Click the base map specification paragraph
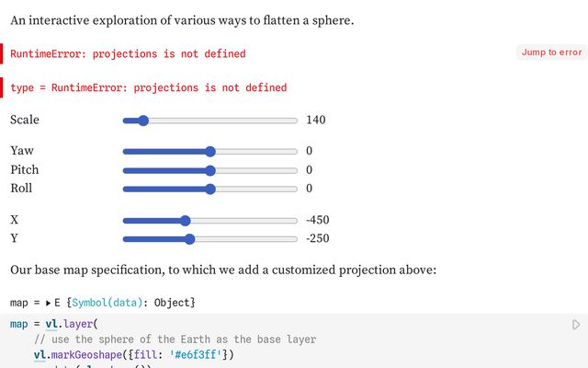588x368 pixels. tap(222, 270)
